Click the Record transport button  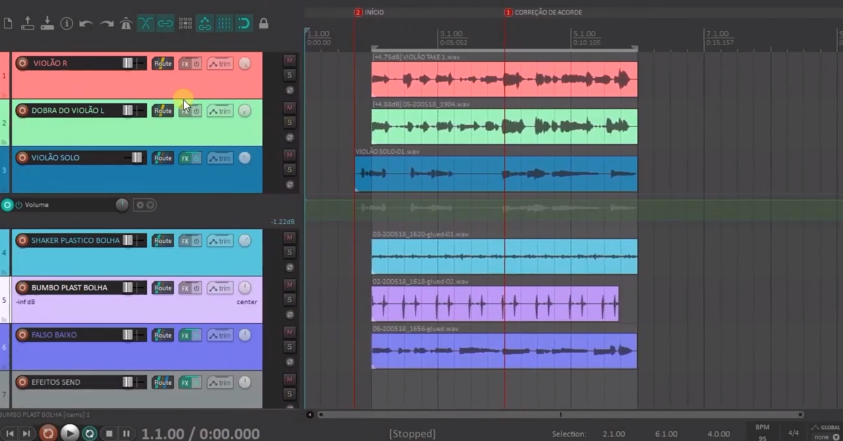[48, 433]
